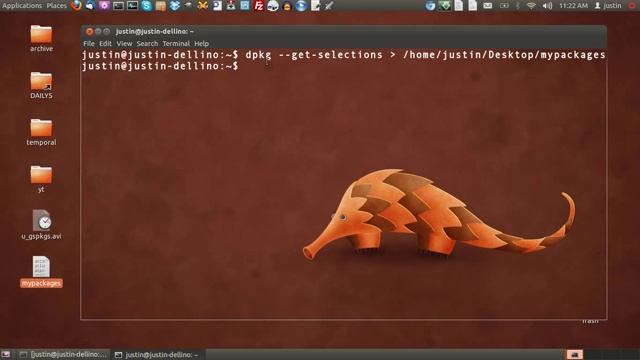The width and height of the screenshot is (640, 360).
Task: Click the dpkg --get-selections command text
Action: coord(314,55)
